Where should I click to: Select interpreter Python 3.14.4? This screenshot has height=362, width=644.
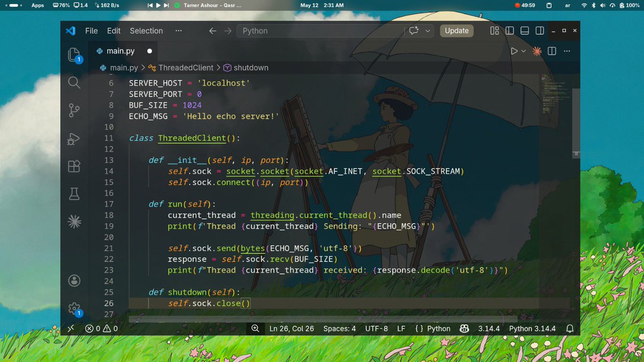[x=532, y=328]
